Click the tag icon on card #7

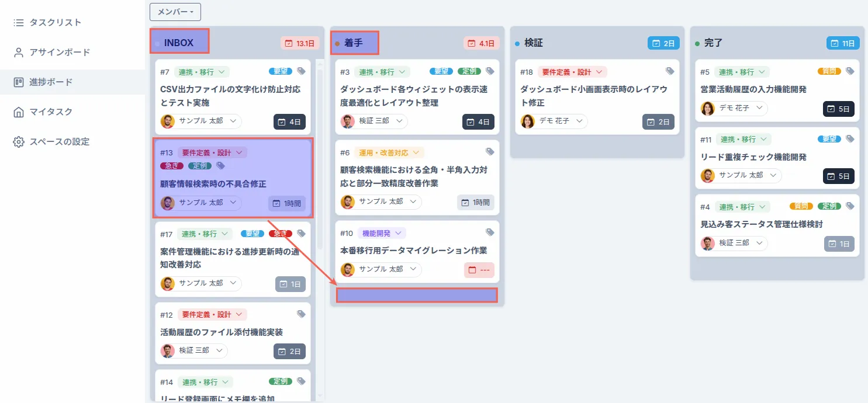(302, 70)
